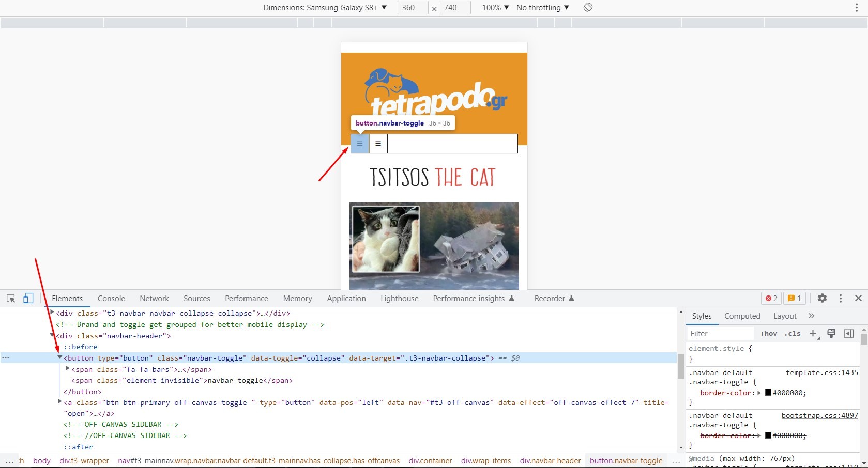Open the DevTools three-dot customize menu
Viewport: 868px width, 468px height.
(x=841, y=299)
